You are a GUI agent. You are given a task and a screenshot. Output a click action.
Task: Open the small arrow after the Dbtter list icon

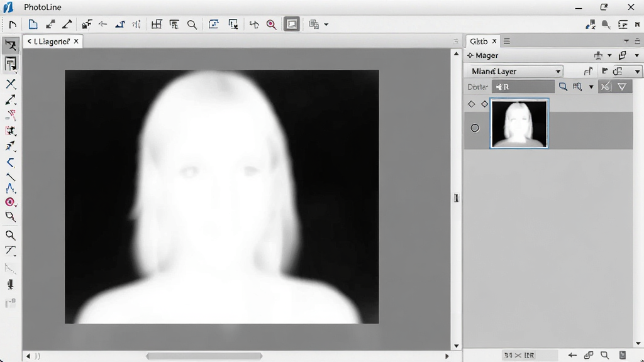pyautogui.click(x=591, y=87)
